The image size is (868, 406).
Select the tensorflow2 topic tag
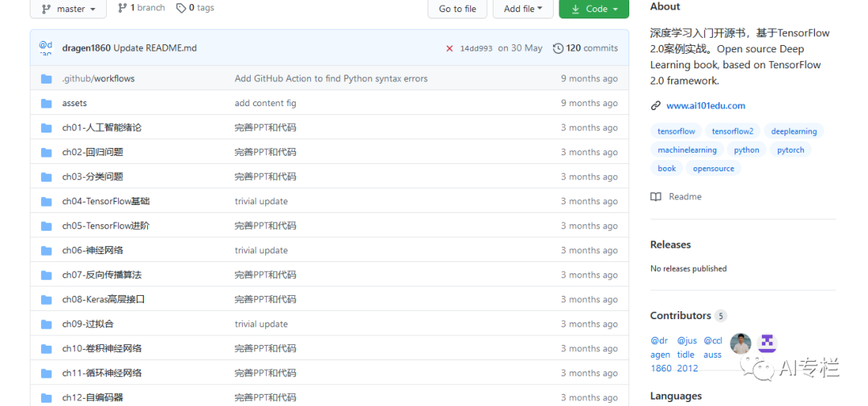(x=732, y=131)
